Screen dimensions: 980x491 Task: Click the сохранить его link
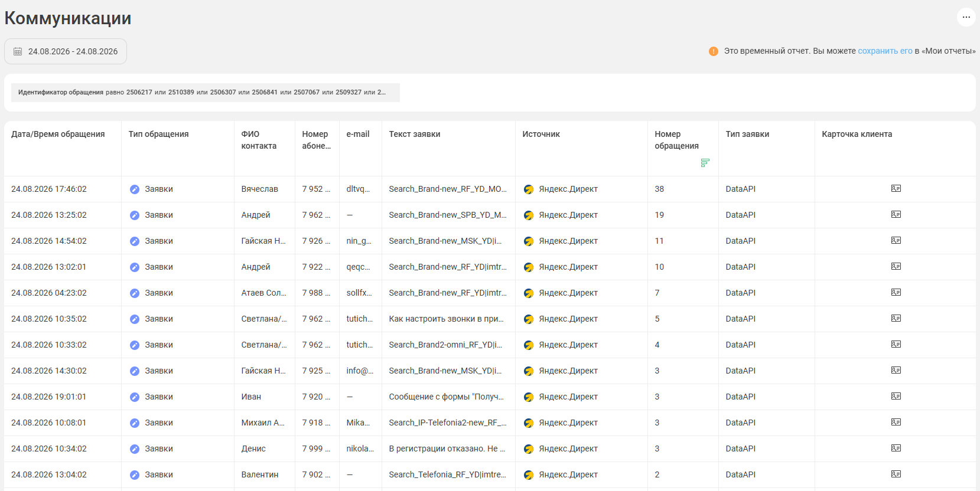click(x=885, y=51)
